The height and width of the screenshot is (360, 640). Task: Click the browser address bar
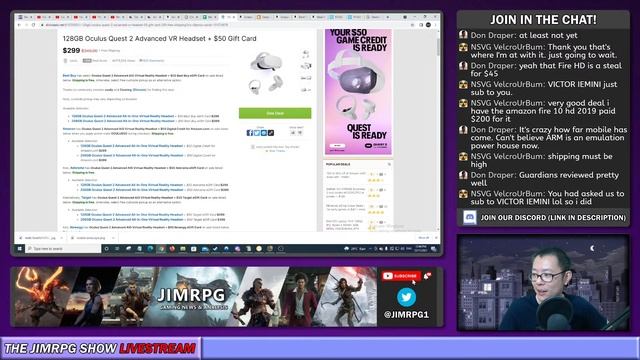tap(224, 25)
